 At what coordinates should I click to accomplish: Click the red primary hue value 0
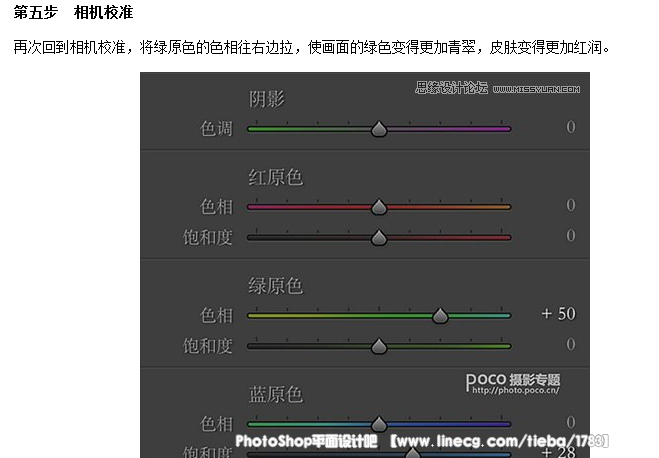point(570,205)
